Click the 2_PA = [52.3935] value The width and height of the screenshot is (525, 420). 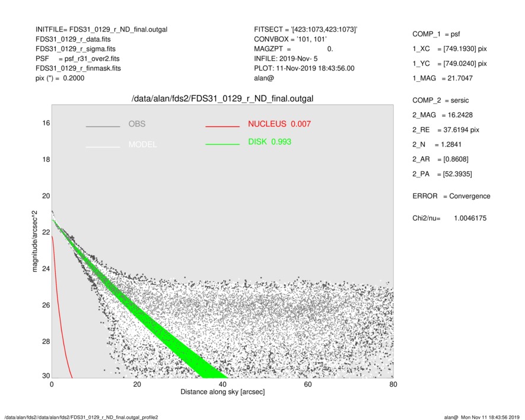[x=443, y=174]
